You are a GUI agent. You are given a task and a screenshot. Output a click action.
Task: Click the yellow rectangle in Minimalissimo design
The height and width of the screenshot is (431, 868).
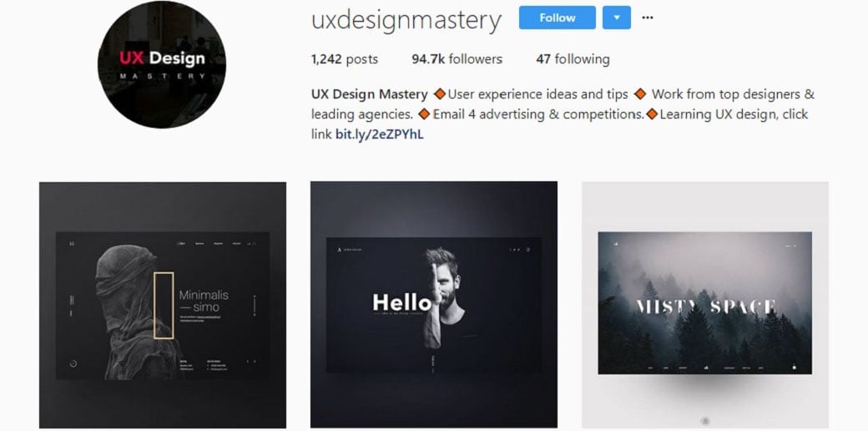(164, 305)
